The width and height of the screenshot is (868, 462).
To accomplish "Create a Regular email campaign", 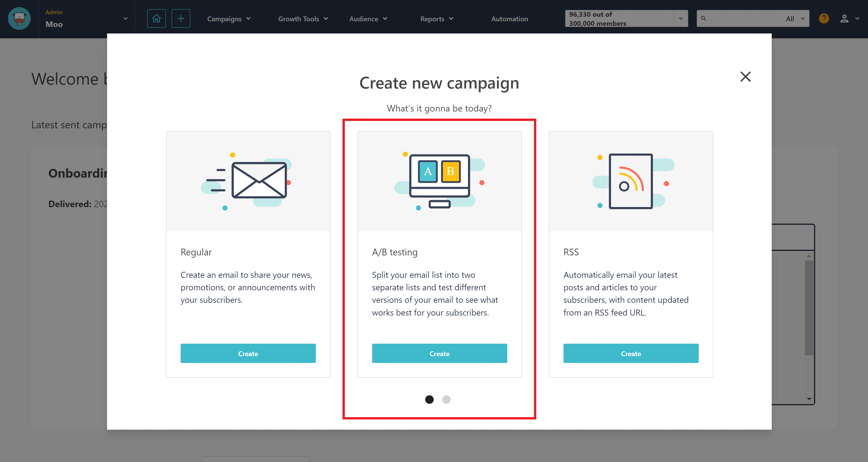I will [x=248, y=353].
